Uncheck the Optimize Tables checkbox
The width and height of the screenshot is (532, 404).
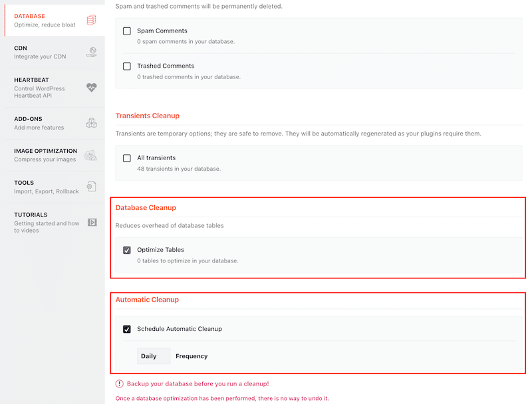pyautogui.click(x=127, y=250)
